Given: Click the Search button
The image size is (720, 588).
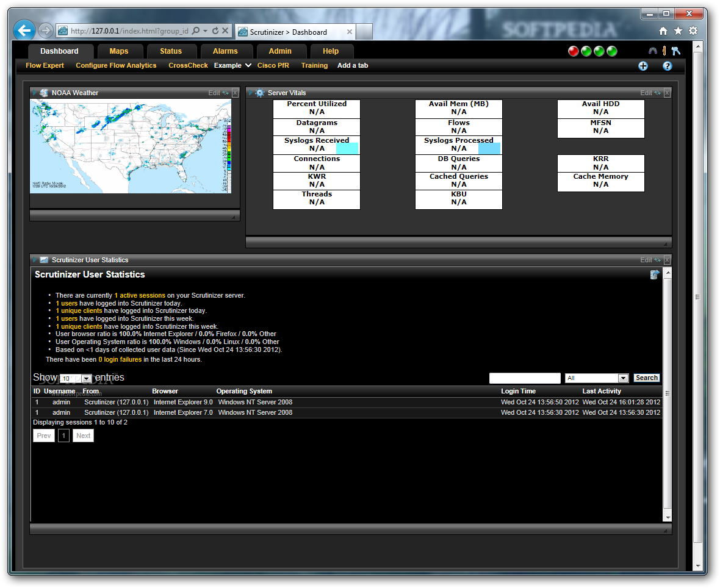Looking at the screenshot, I should click(647, 378).
